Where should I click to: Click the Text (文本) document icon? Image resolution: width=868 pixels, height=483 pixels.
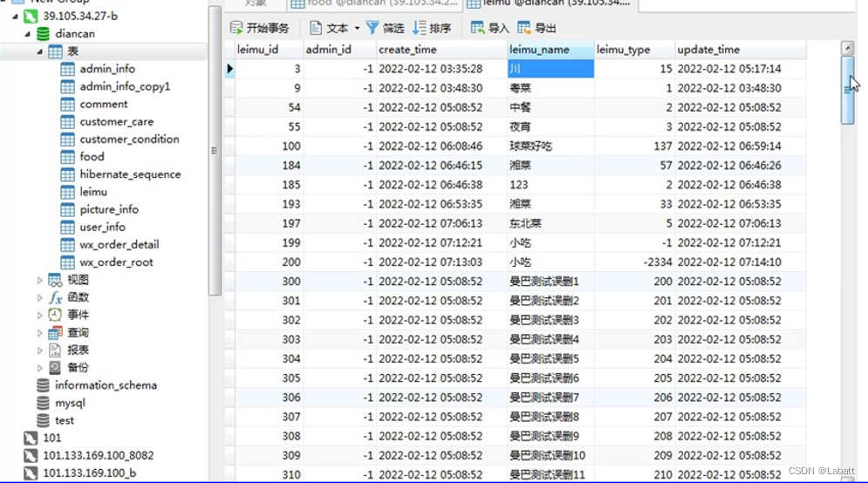coord(316,28)
